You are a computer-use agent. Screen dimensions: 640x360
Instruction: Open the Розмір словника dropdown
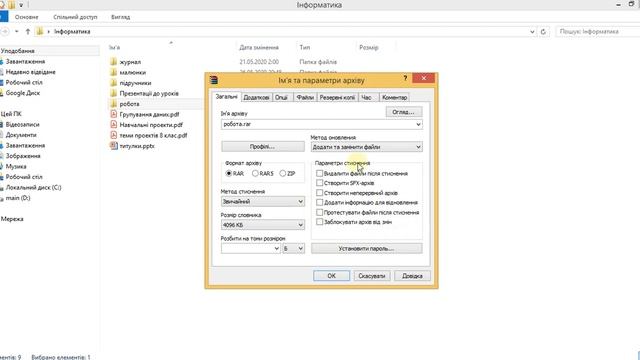point(300,225)
